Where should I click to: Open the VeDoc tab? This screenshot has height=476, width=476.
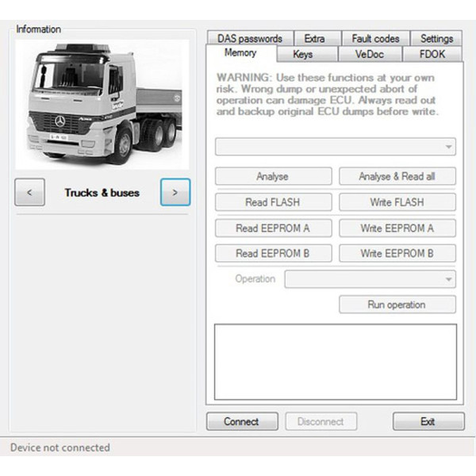[369, 54]
